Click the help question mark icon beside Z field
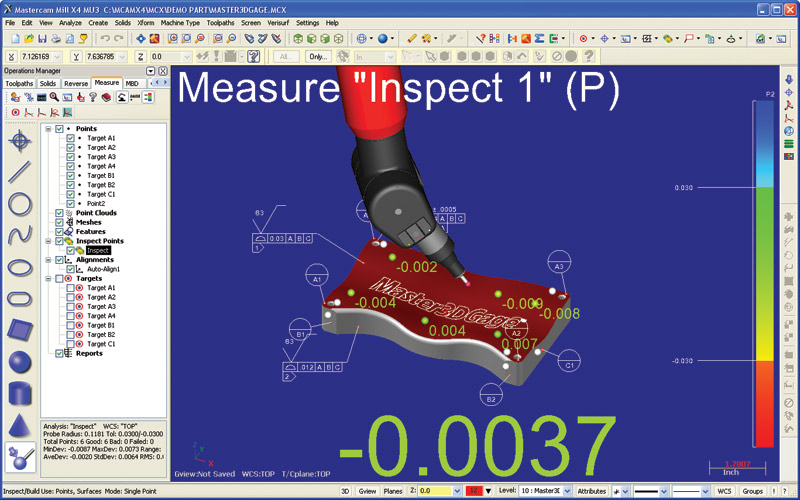 [x=253, y=57]
